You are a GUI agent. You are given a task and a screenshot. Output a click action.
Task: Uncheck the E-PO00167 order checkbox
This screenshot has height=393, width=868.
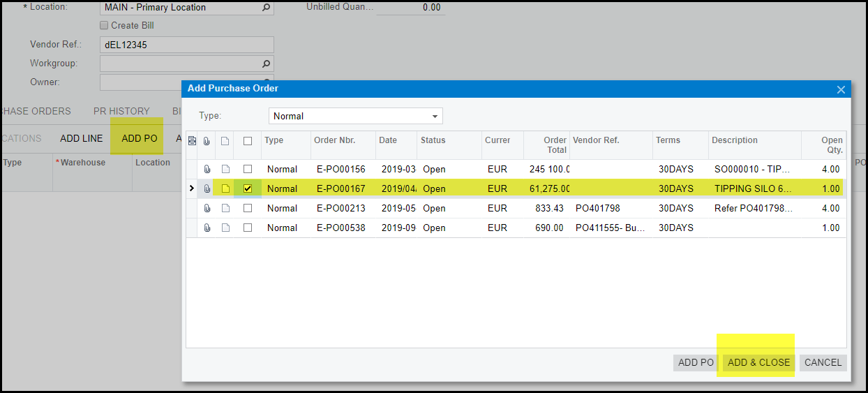[x=247, y=188]
